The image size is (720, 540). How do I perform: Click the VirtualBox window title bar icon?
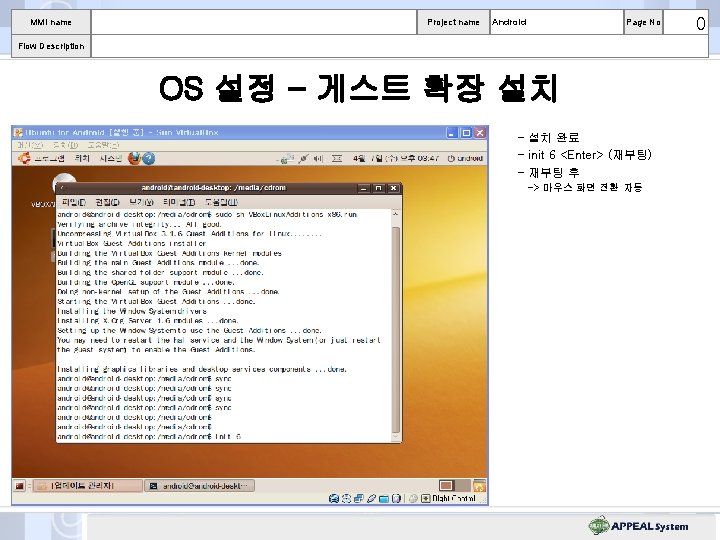(18, 133)
